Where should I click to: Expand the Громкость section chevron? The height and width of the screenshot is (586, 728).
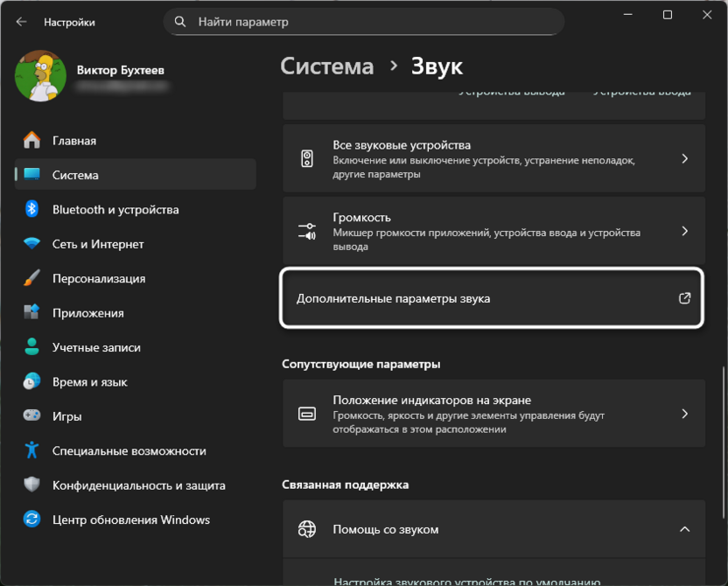point(687,231)
